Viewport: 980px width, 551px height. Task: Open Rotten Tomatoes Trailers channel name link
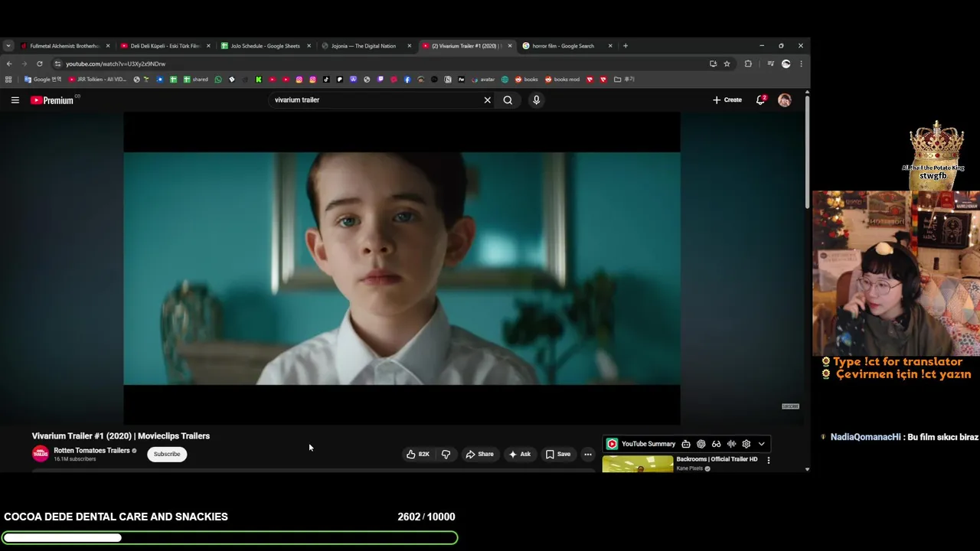point(92,450)
